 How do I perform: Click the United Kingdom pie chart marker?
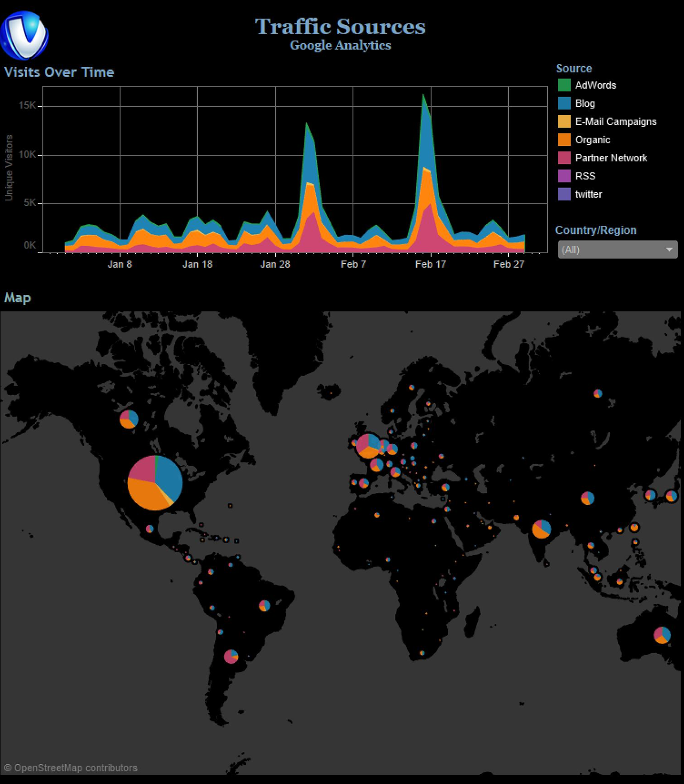click(368, 445)
